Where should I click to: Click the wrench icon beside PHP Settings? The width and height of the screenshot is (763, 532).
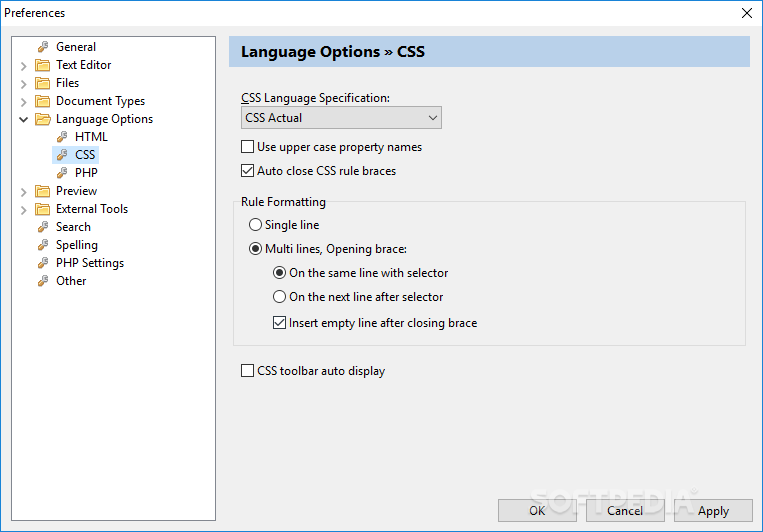(43, 263)
